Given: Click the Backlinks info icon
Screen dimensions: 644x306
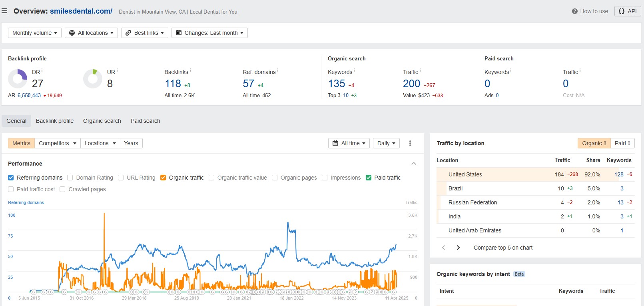Looking at the screenshot, I should [x=190, y=70].
